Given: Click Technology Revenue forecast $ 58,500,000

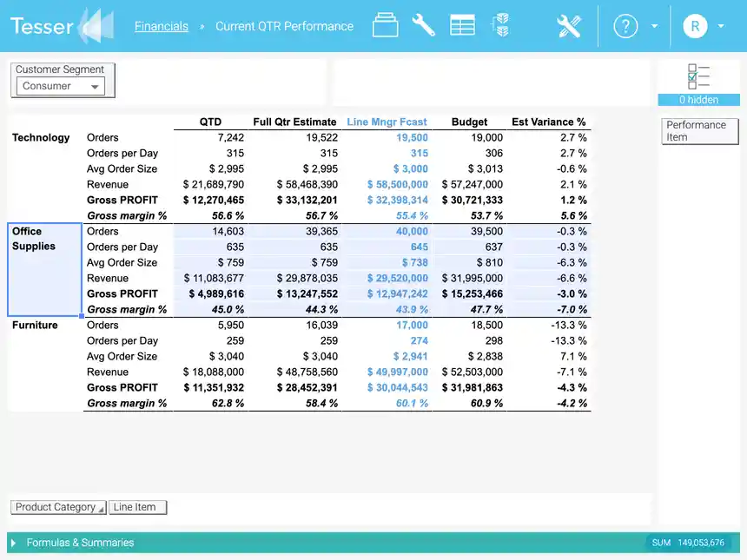Looking at the screenshot, I should [397, 184].
